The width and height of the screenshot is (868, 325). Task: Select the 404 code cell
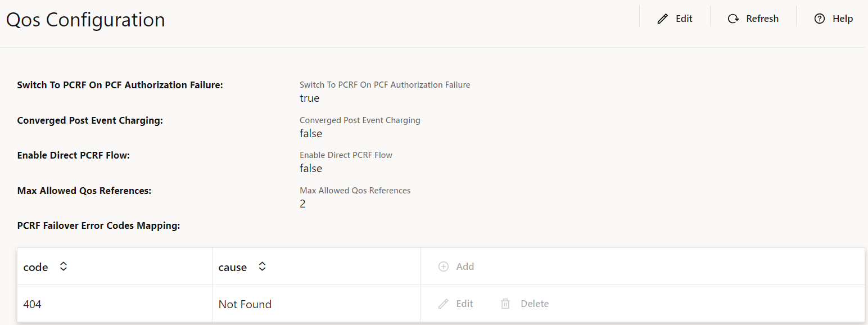pyautogui.click(x=33, y=304)
